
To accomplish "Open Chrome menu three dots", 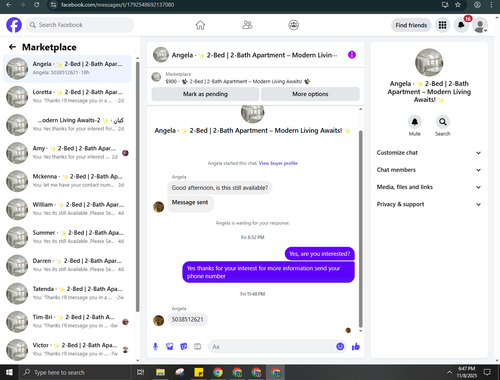I will 491,5.
